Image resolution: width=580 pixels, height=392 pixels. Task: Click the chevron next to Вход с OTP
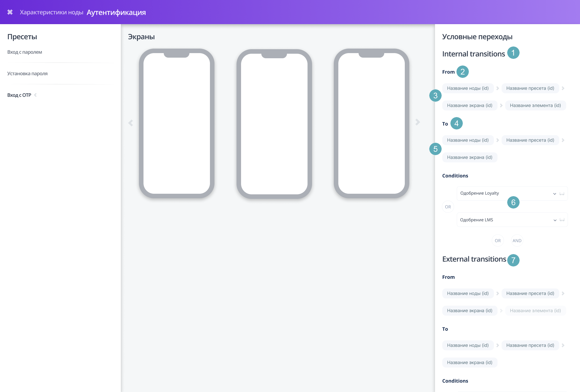35,95
